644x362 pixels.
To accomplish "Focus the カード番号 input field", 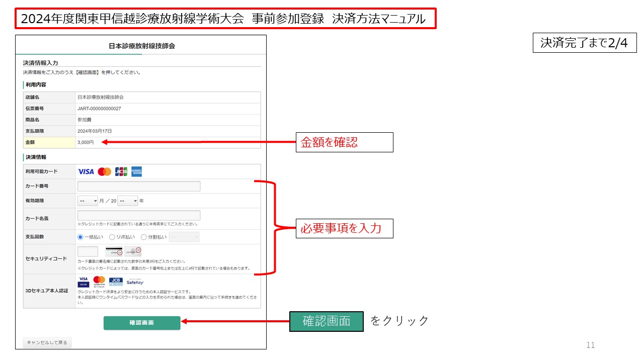I will pos(139,187).
